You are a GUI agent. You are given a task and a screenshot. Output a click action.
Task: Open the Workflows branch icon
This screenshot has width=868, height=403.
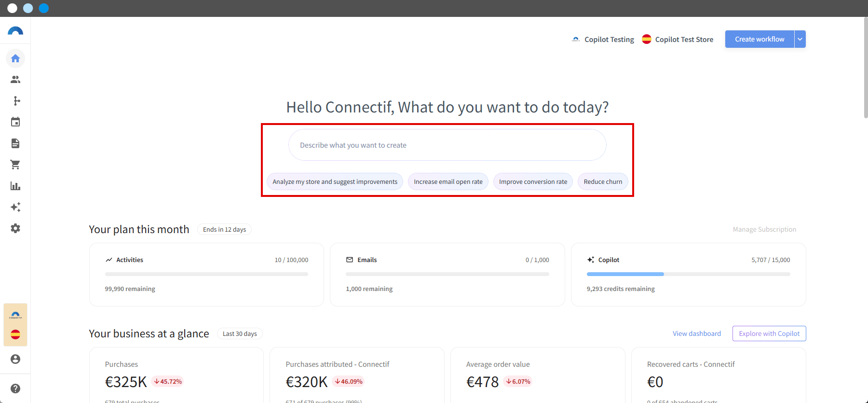[x=15, y=101]
